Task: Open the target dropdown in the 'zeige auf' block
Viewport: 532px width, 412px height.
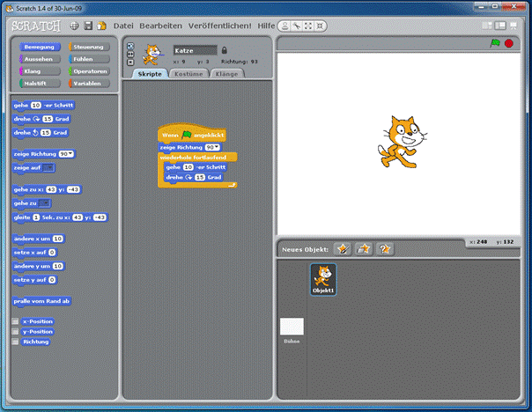Action: click(49, 166)
